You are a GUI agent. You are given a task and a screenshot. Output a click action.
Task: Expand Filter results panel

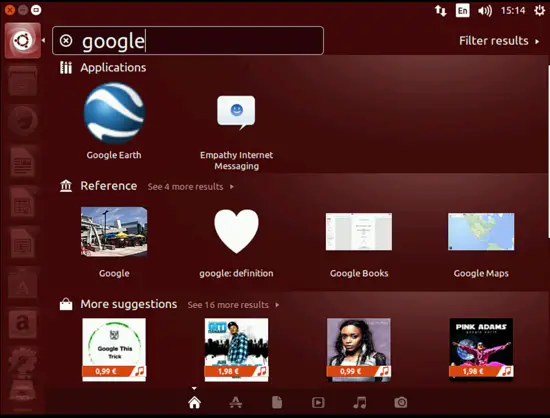(499, 41)
